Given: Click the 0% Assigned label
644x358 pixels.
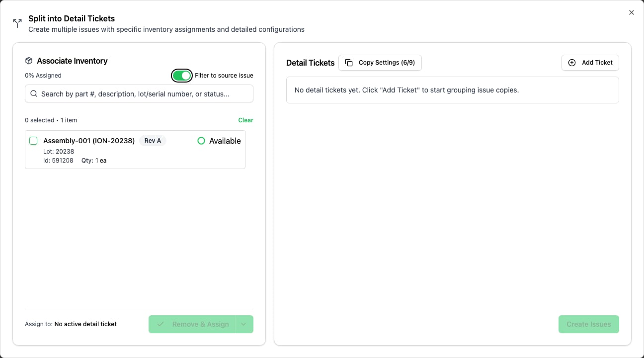Looking at the screenshot, I should tap(43, 76).
